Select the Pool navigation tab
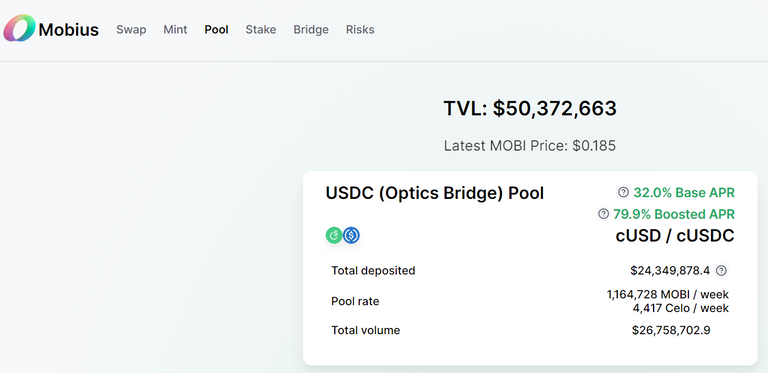 point(216,29)
